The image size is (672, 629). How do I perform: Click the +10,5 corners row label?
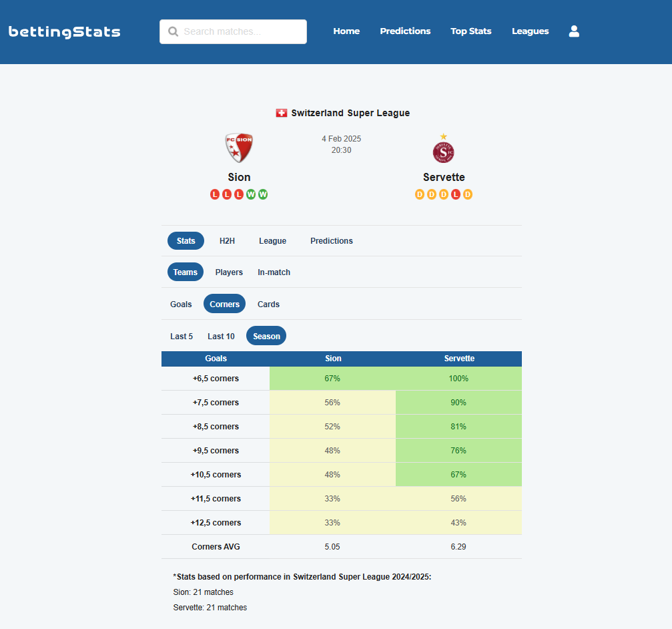click(x=216, y=475)
